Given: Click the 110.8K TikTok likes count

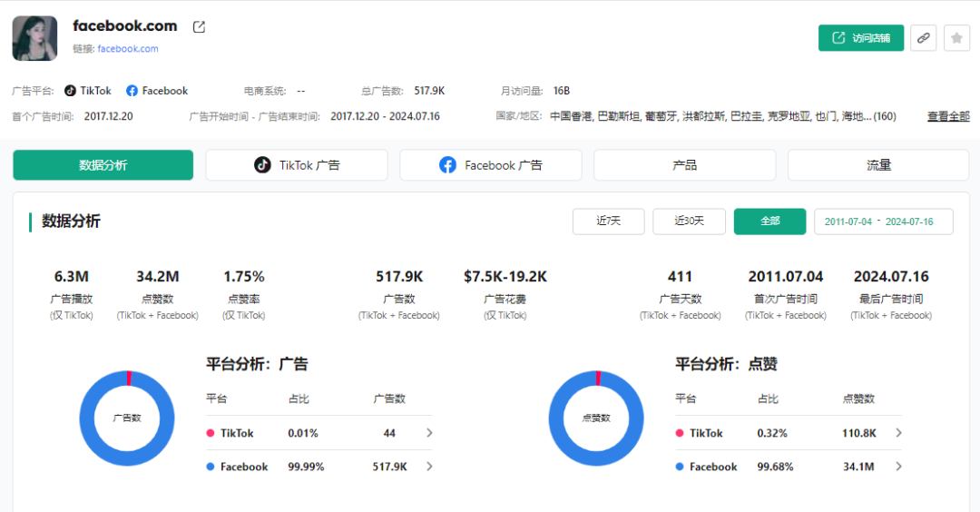Looking at the screenshot, I should point(858,433).
